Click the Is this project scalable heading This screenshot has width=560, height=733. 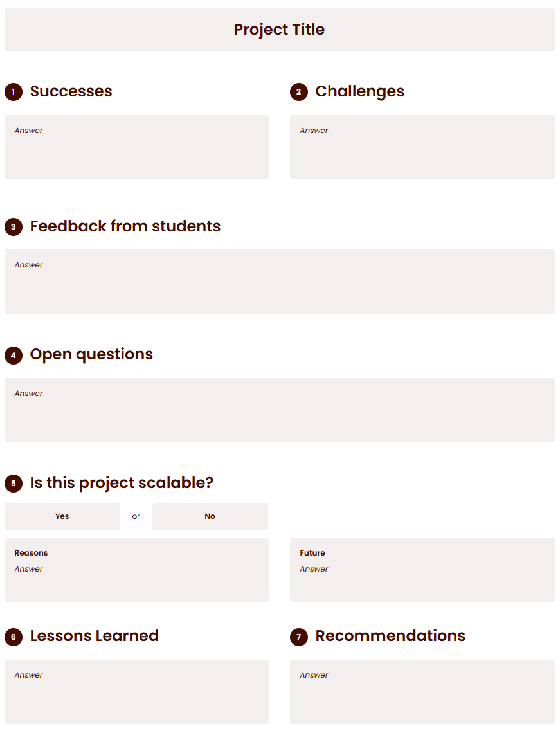pyautogui.click(x=122, y=483)
